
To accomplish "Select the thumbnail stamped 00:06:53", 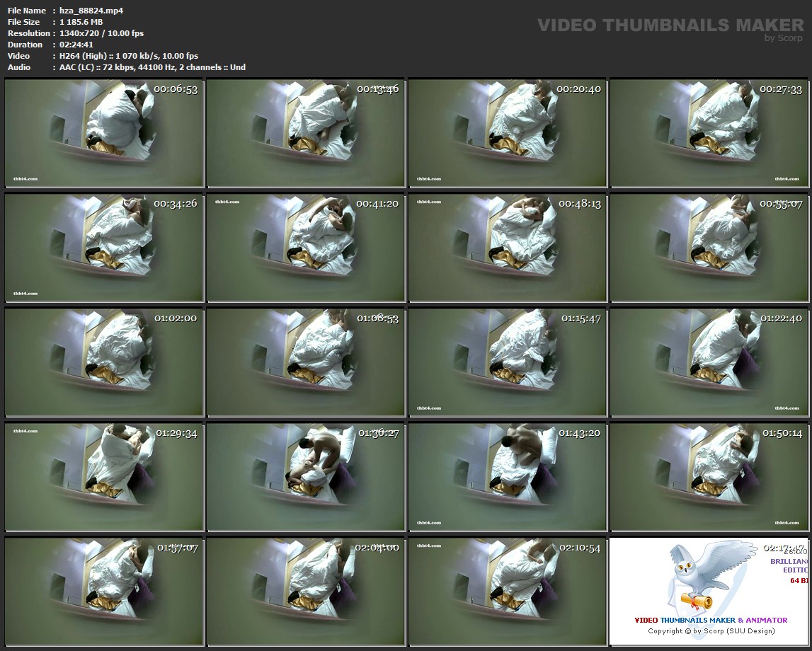I will click(104, 133).
